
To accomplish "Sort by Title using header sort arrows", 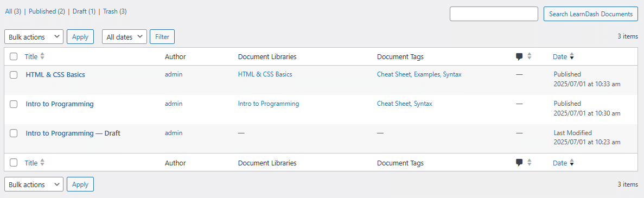I will (x=42, y=57).
